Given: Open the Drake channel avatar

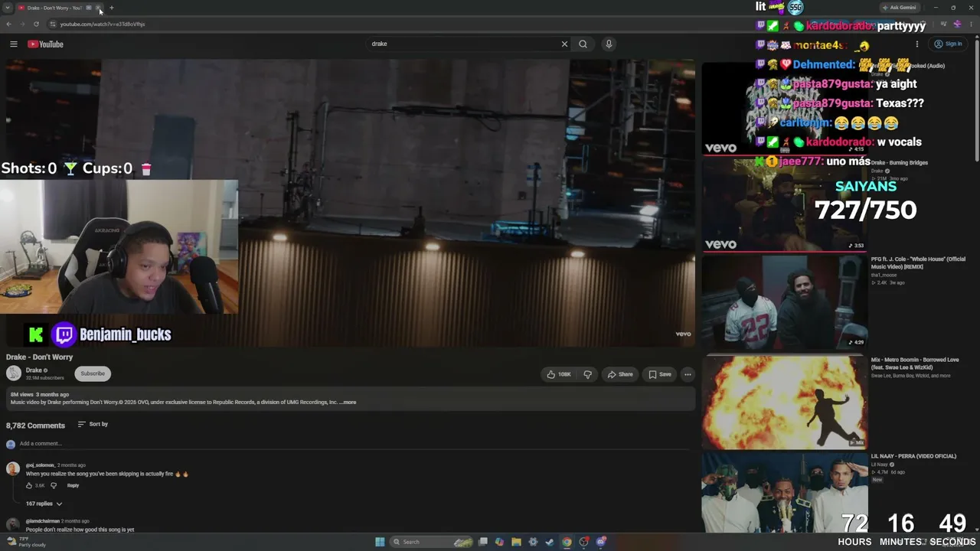Looking at the screenshot, I should click(14, 373).
